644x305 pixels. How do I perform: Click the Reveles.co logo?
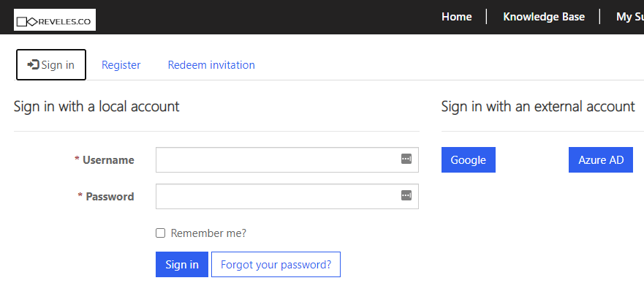55,20
